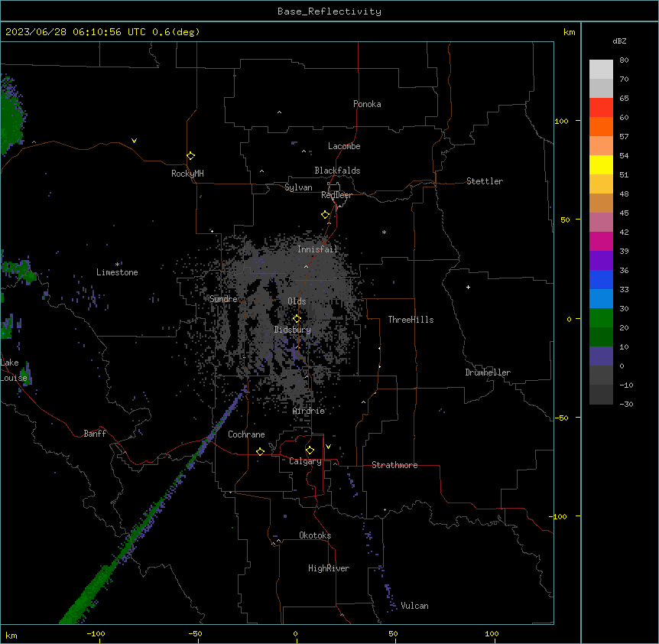Click the yellow diamond marker above Didsbury
The width and height of the screenshot is (659, 644).
click(297, 319)
